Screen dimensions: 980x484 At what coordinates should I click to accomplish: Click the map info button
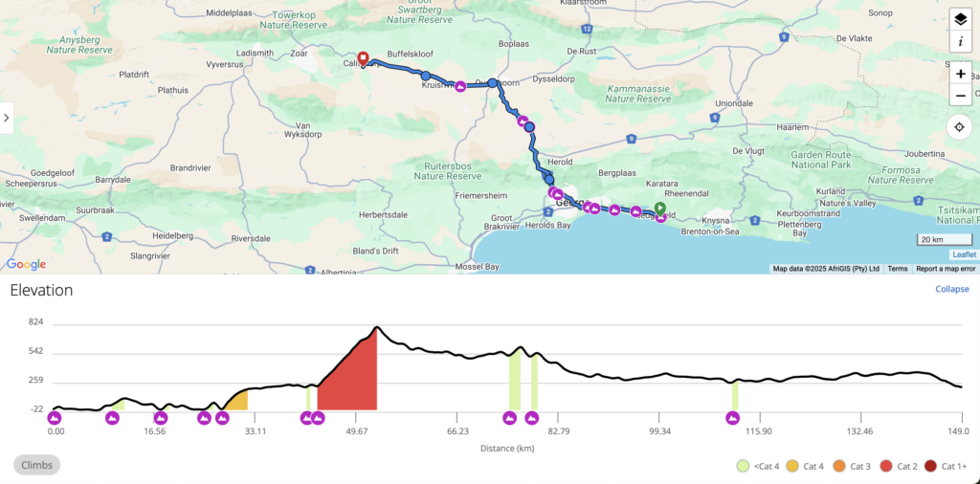click(x=960, y=41)
